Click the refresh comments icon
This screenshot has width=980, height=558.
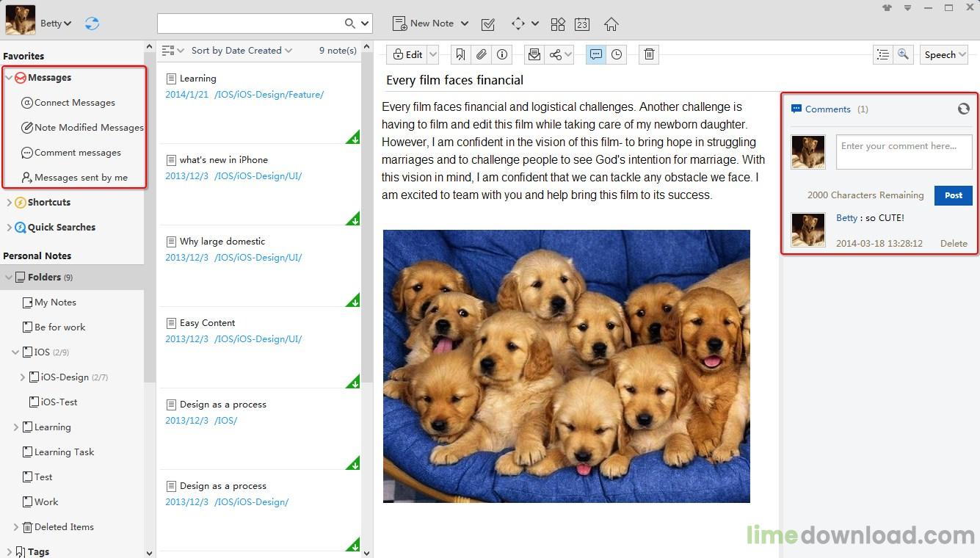(x=964, y=109)
